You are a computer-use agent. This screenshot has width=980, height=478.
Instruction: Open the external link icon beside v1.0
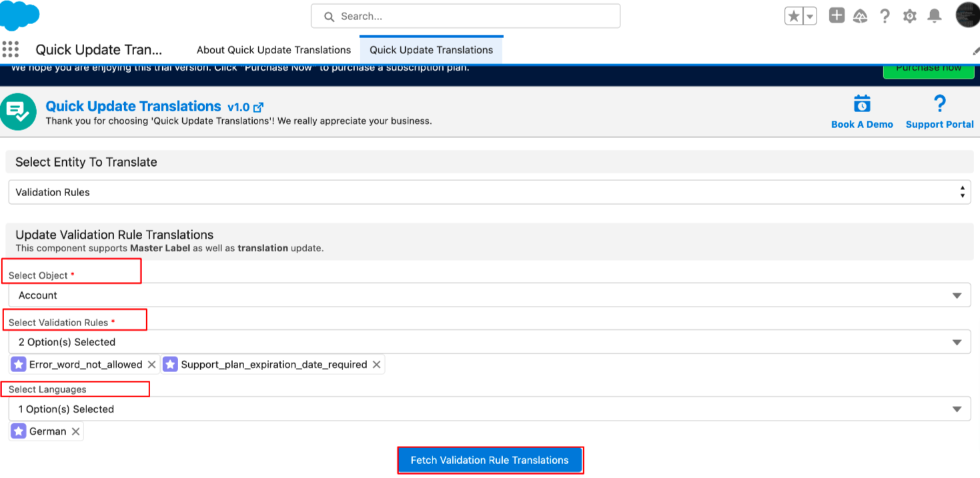(x=259, y=107)
